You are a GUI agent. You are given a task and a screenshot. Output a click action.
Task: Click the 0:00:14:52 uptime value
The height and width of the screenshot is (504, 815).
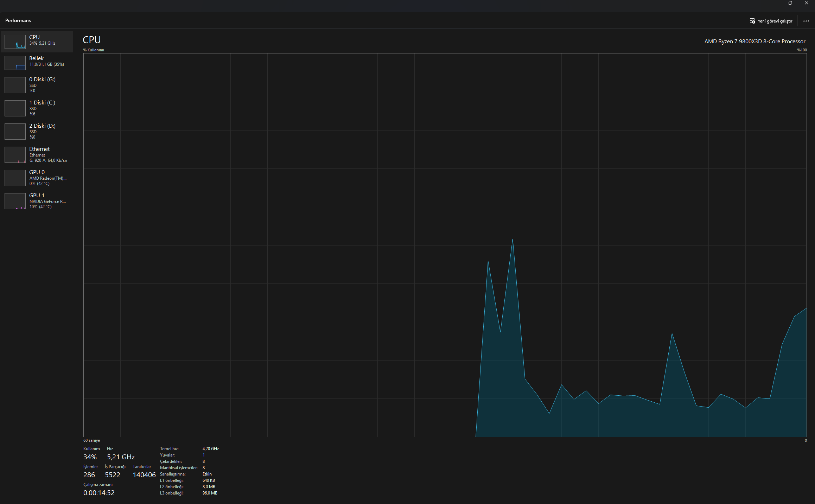[99, 493]
